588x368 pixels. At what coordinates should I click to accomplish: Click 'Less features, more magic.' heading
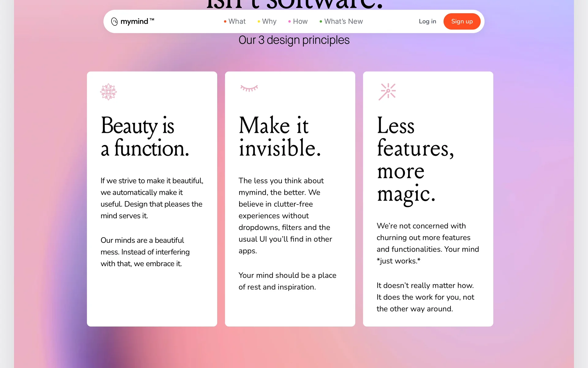click(415, 159)
